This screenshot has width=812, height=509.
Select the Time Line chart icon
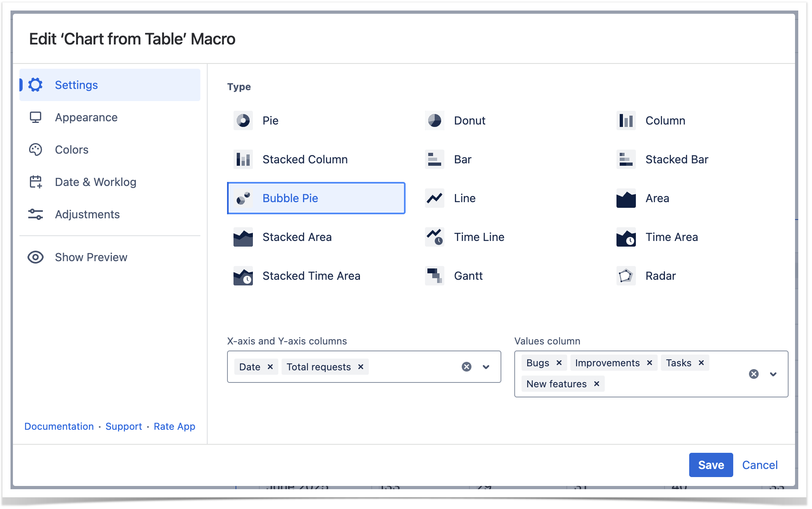pos(434,237)
